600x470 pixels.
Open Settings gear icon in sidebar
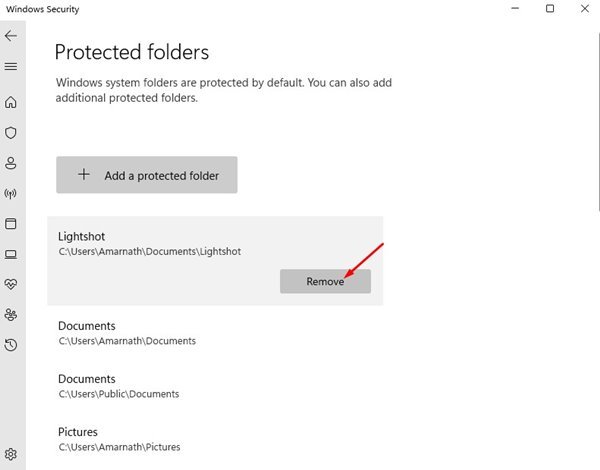click(x=11, y=454)
